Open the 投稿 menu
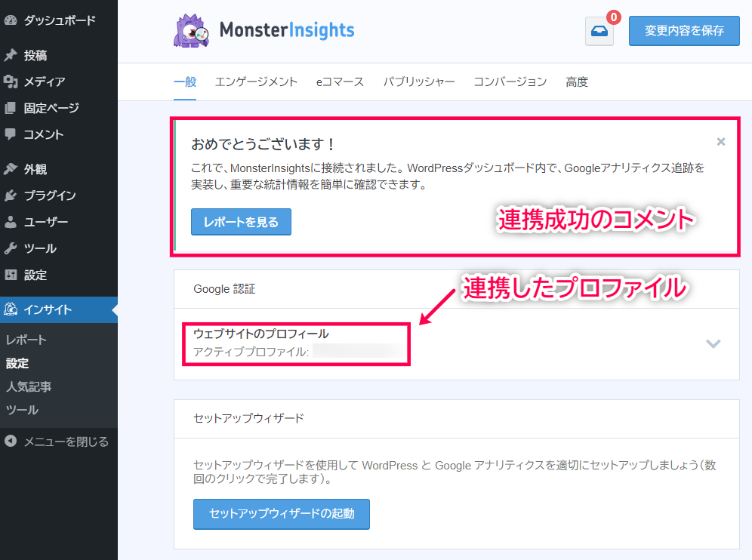The height and width of the screenshot is (560, 752). coord(35,55)
